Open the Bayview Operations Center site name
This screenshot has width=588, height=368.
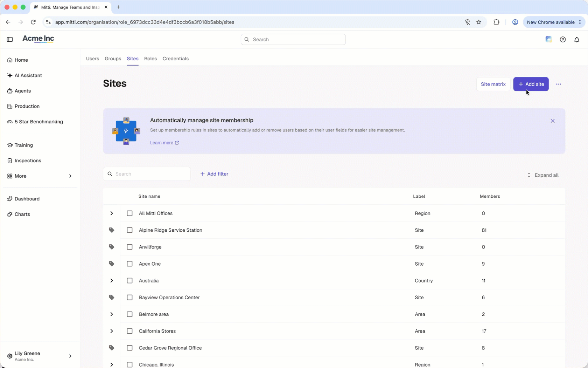(x=169, y=298)
